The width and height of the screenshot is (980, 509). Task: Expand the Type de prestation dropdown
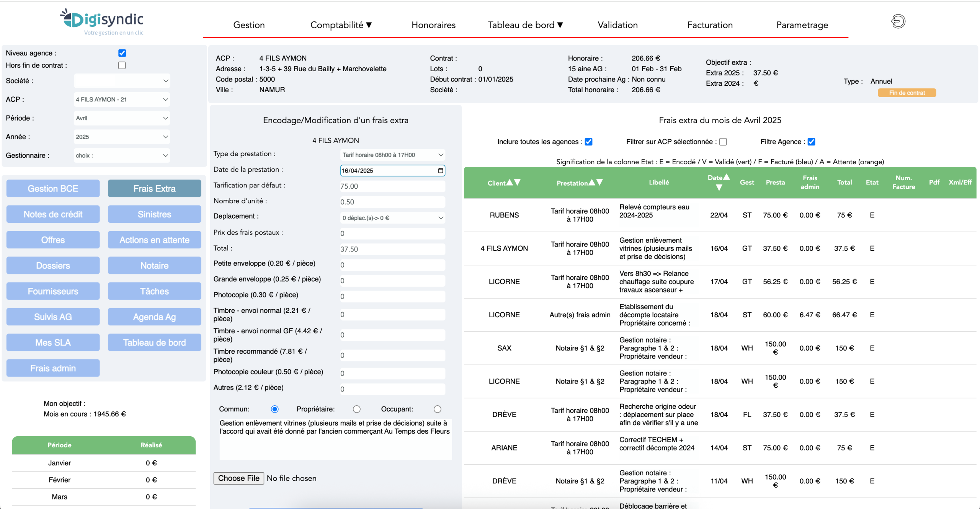coord(392,155)
